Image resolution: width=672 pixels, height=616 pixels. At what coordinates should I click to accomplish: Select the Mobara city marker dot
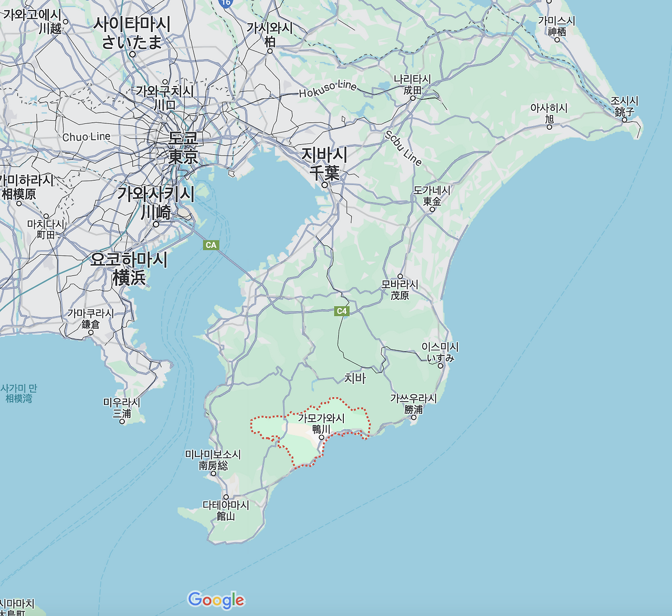click(x=401, y=276)
